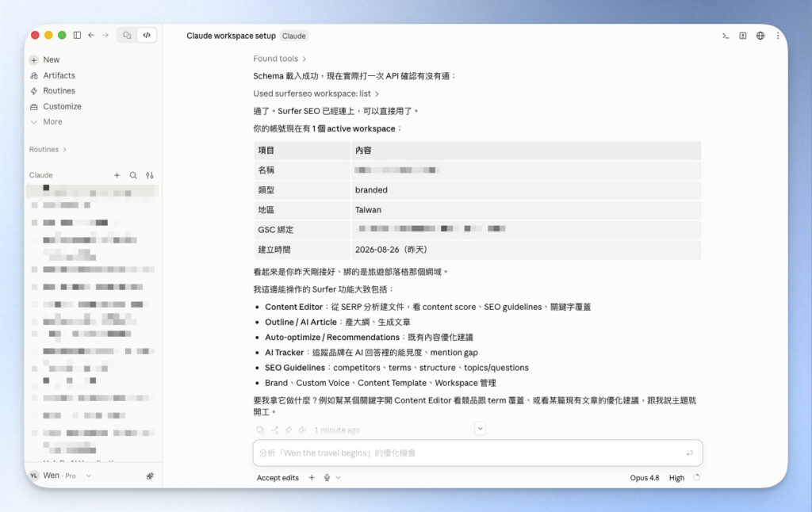This screenshot has width=812, height=512.
Task: Click the '1 minute ago' timestamp
Action: (x=336, y=430)
